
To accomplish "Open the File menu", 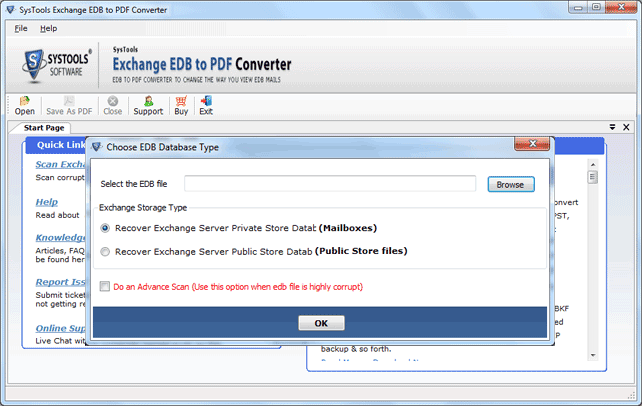I will 21,28.
